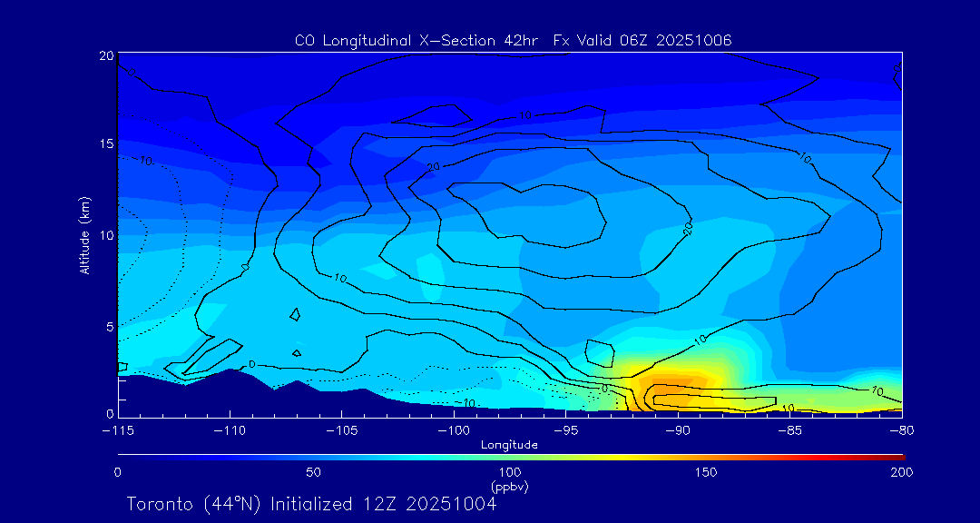Select color scale label "100"
The width and height of the screenshot is (980, 523).
click(x=510, y=472)
